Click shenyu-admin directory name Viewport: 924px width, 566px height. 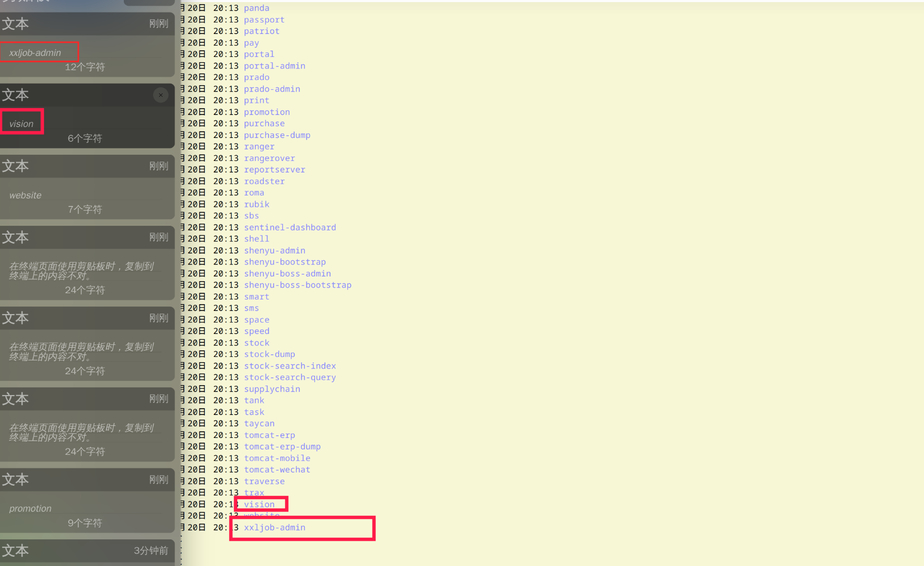click(x=275, y=250)
